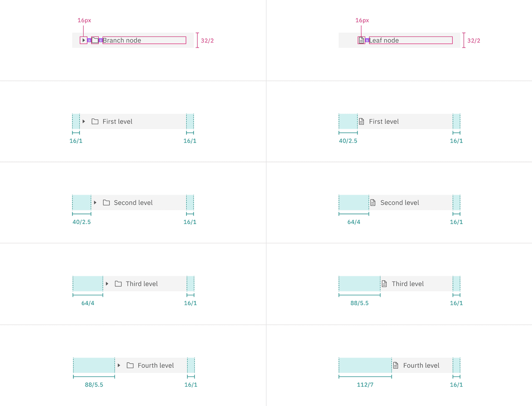Expand the Fourth level branch arrow

pyautogui.click(x=119, y=365)
